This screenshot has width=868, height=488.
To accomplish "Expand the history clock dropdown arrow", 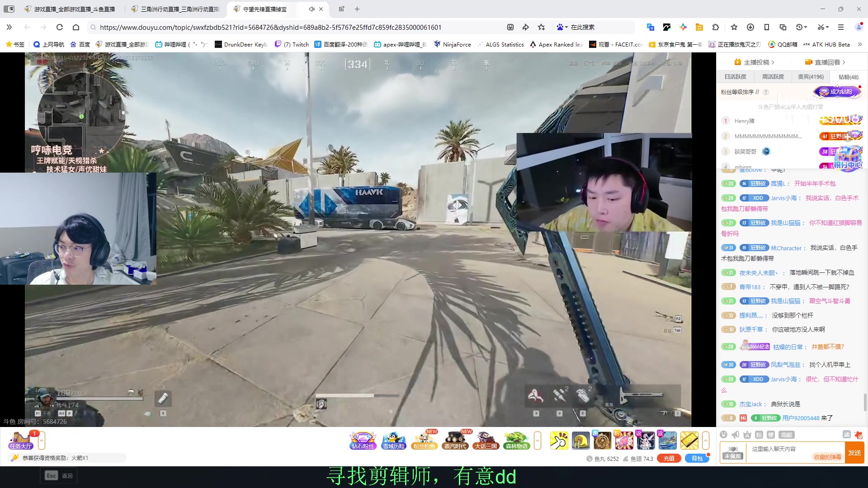I will pos(806,27).
